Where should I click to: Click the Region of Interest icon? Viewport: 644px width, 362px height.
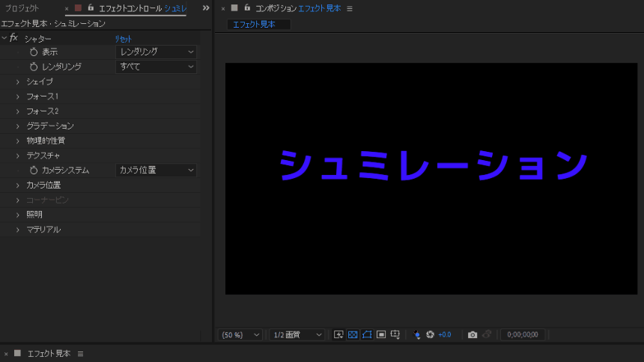(381, 335)
